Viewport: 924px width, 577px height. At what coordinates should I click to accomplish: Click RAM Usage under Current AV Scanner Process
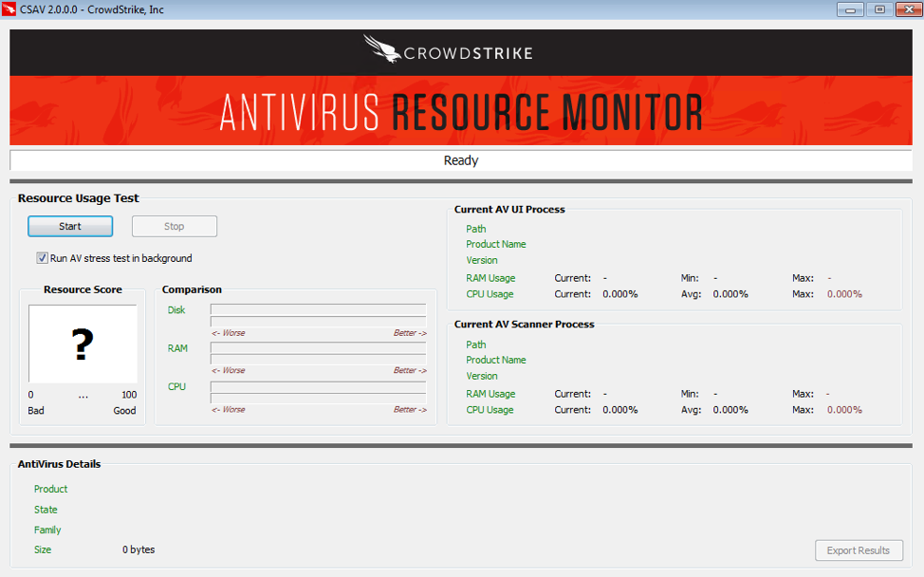pyautogui.click(x=490, y=394)
